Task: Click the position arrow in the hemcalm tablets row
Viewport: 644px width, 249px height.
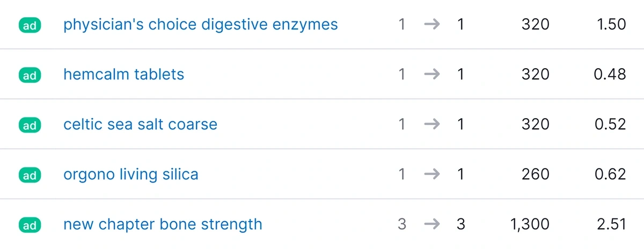Action: [x=431, y=74]
